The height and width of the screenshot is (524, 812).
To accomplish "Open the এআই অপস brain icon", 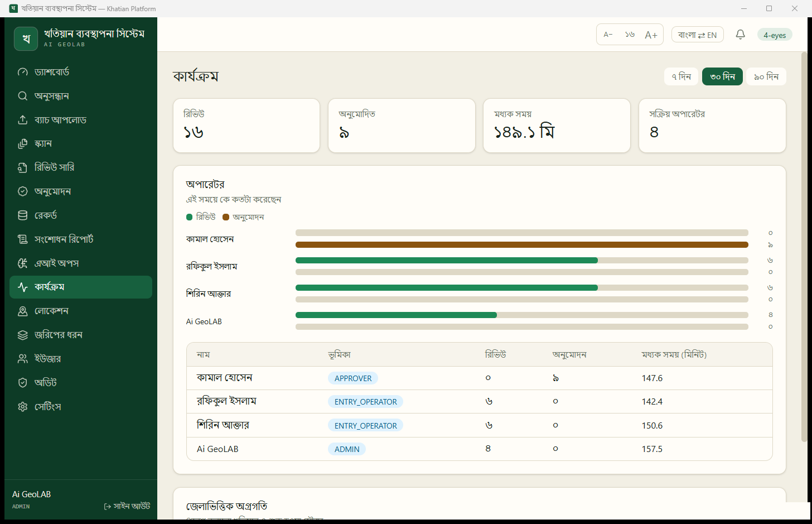I will 23,263.
